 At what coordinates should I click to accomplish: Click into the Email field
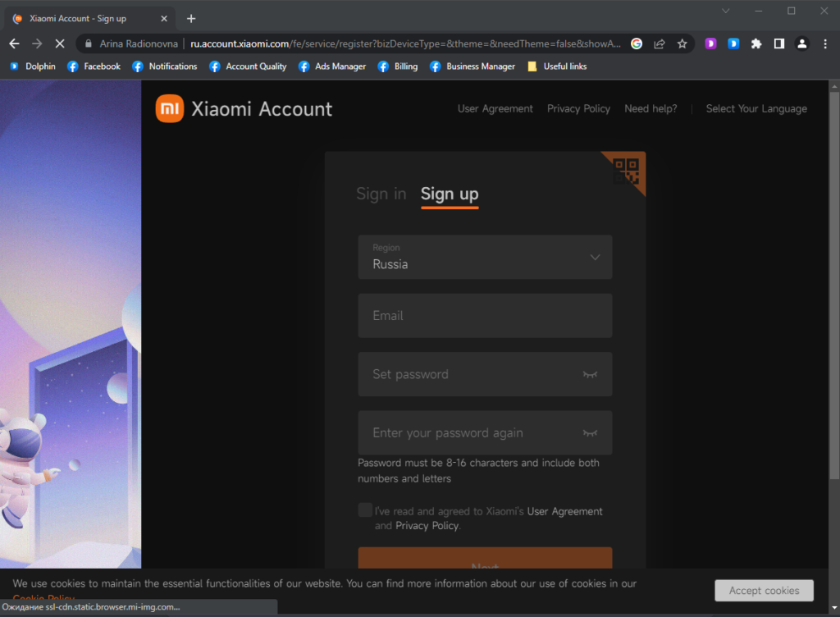click(x=486, y=315)
